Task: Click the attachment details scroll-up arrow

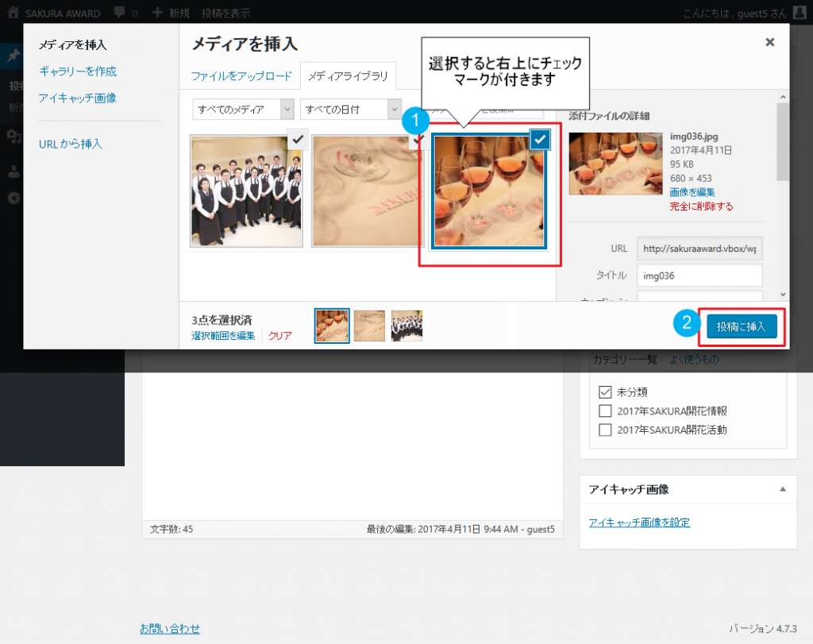Action: [783, 97]
